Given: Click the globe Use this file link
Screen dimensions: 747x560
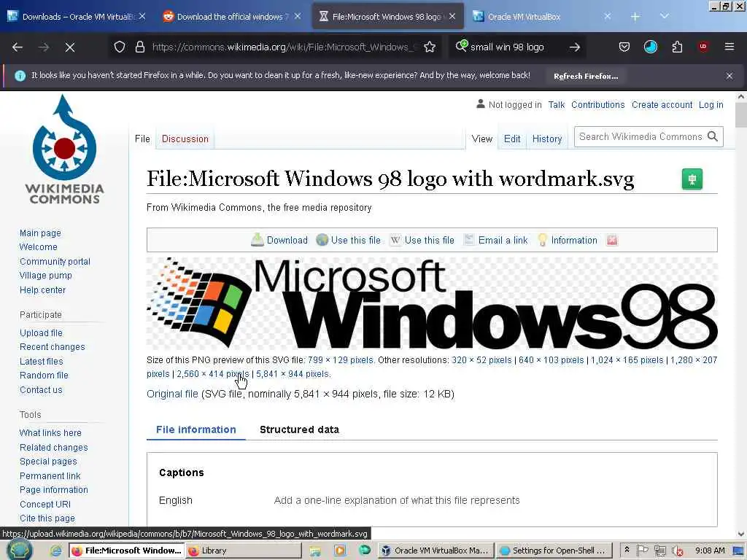Looking at the screenshot, I should point(349,240).
